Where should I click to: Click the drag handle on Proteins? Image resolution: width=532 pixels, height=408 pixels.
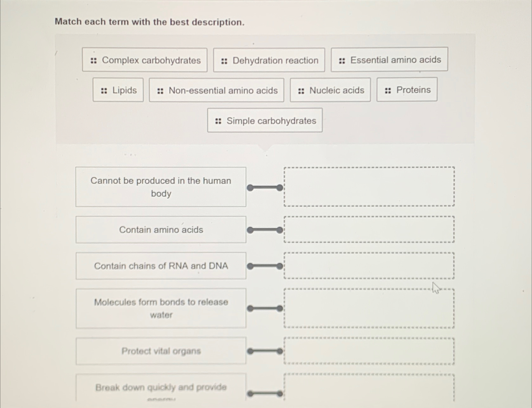point(387,90)
